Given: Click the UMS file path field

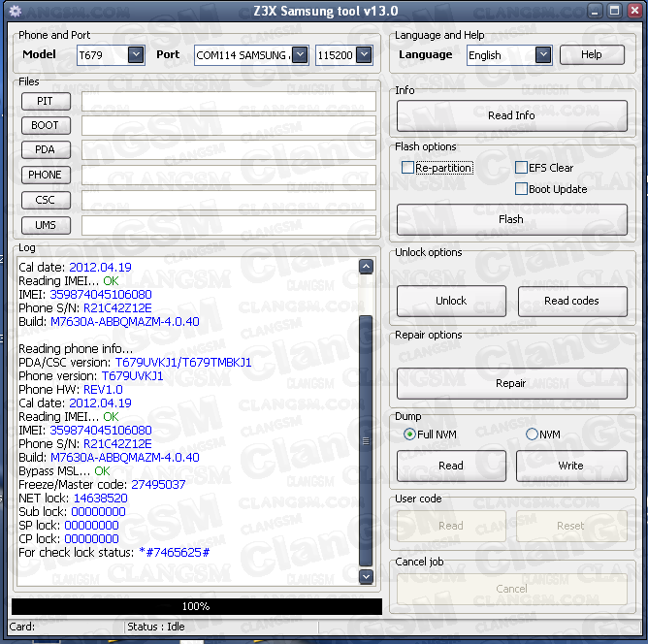Looking at the screenshot, I should [x=229, y=226].
